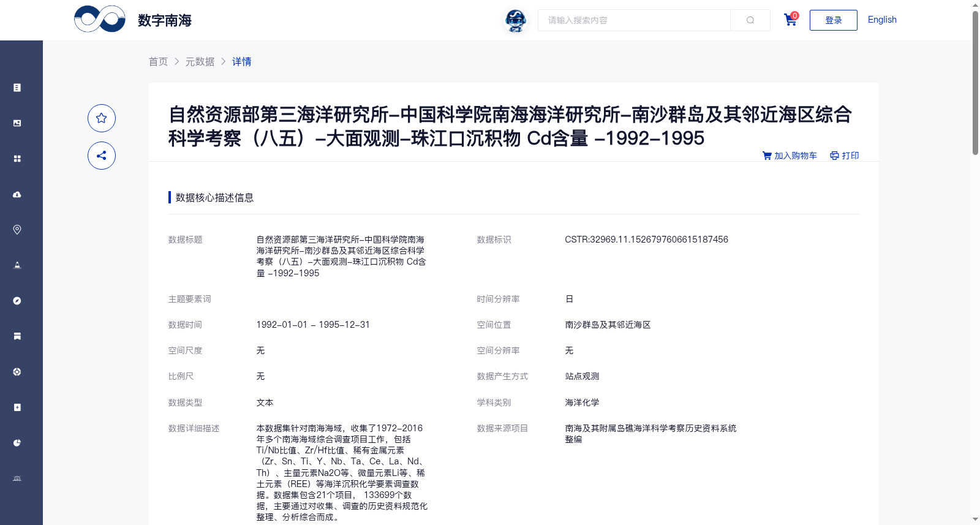Click the 时间分辨率 value 日
This screenshot has width=980, height=525.
tap(569, 299)
